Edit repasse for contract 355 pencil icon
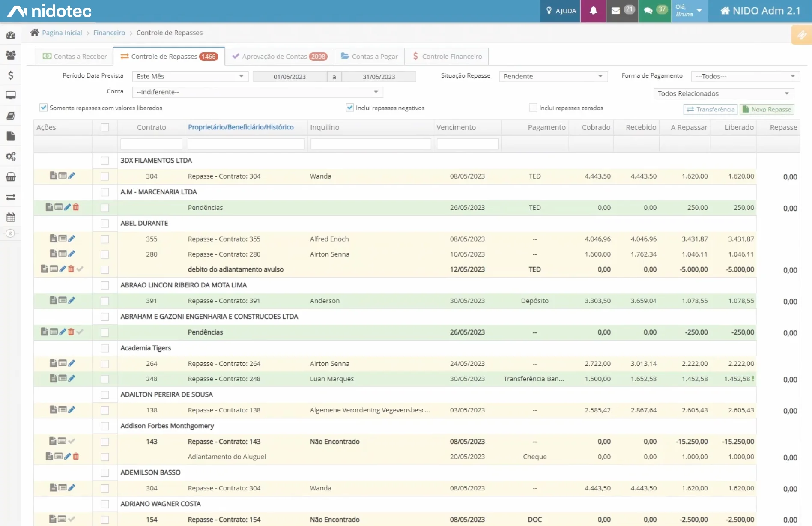Viewport: 812px width, 526px height. coord(72,239)
